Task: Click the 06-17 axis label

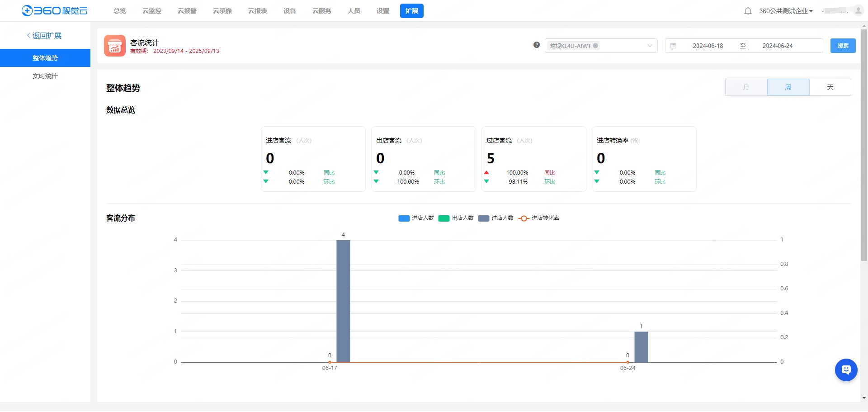Action: pyautogui.click(x=330, y=368)
